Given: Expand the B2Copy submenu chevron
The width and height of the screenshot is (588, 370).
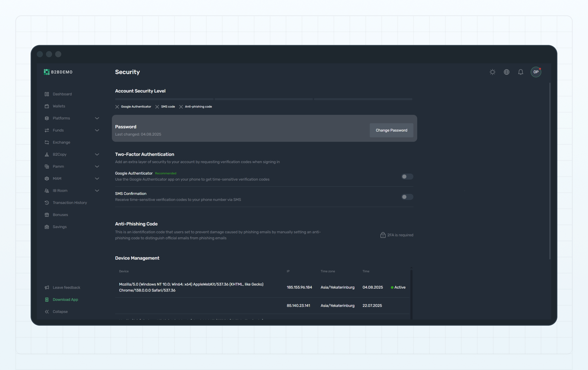Looking at the screenshot, I should point(97,154).
